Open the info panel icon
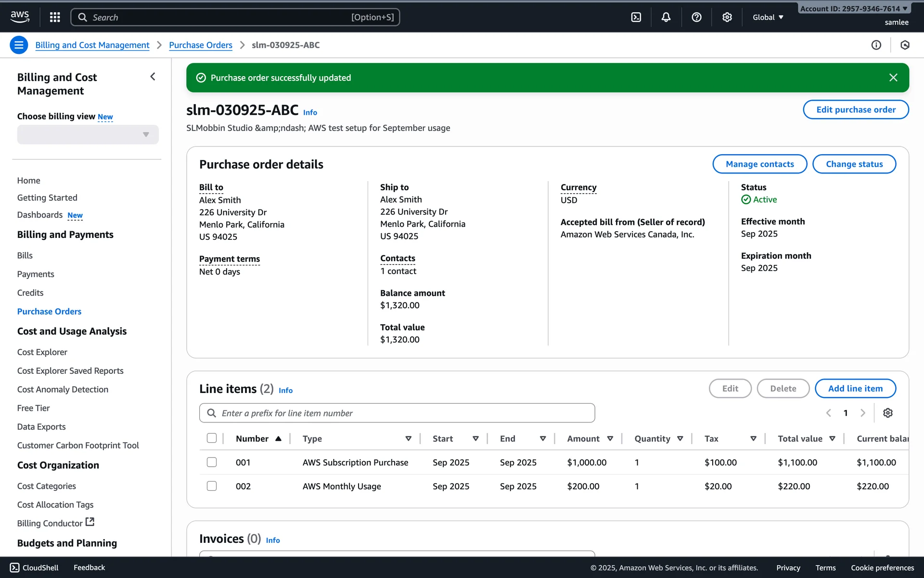This screenshot has height=578, width=924. click(876, 45)
